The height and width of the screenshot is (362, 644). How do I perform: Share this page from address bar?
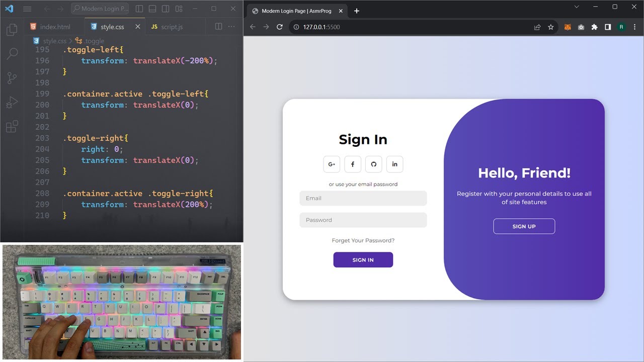(x=537, y=27)
